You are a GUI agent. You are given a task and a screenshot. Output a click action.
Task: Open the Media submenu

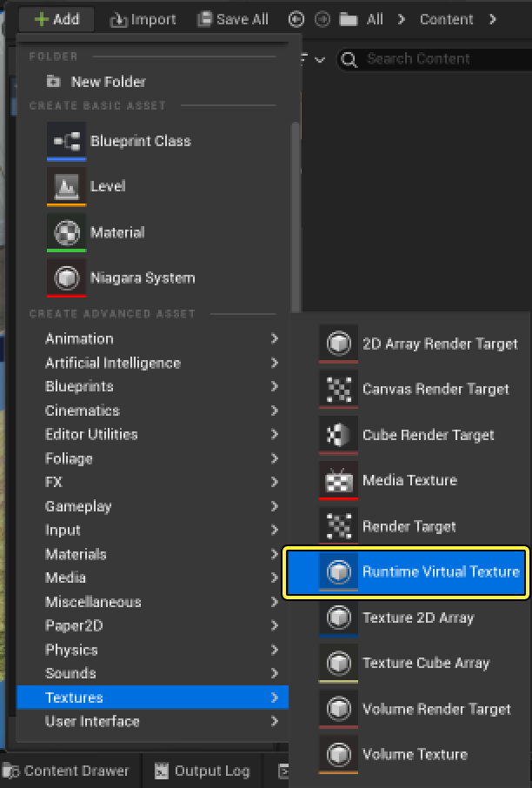point(152,578)
